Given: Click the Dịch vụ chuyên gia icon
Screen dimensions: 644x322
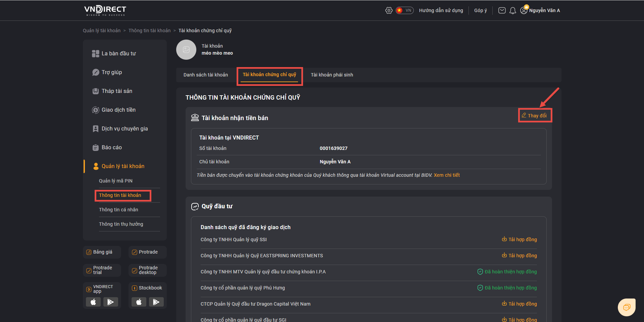Looking at the screenshot, I should click(95, 128).
